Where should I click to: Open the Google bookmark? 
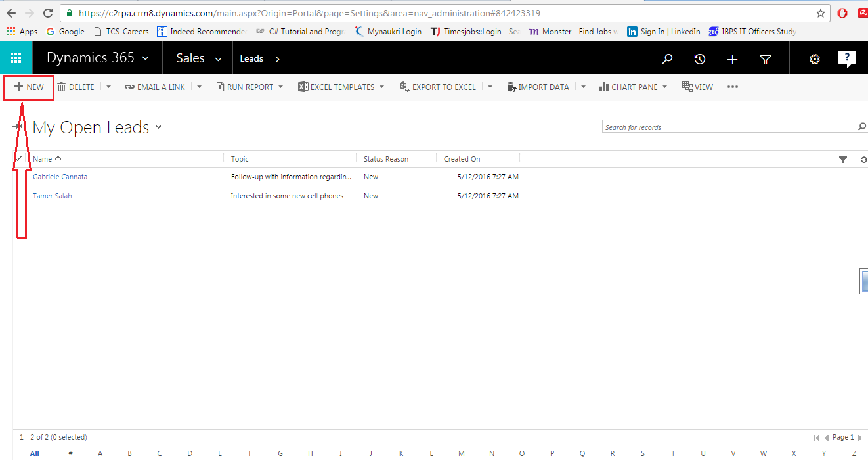65,31
